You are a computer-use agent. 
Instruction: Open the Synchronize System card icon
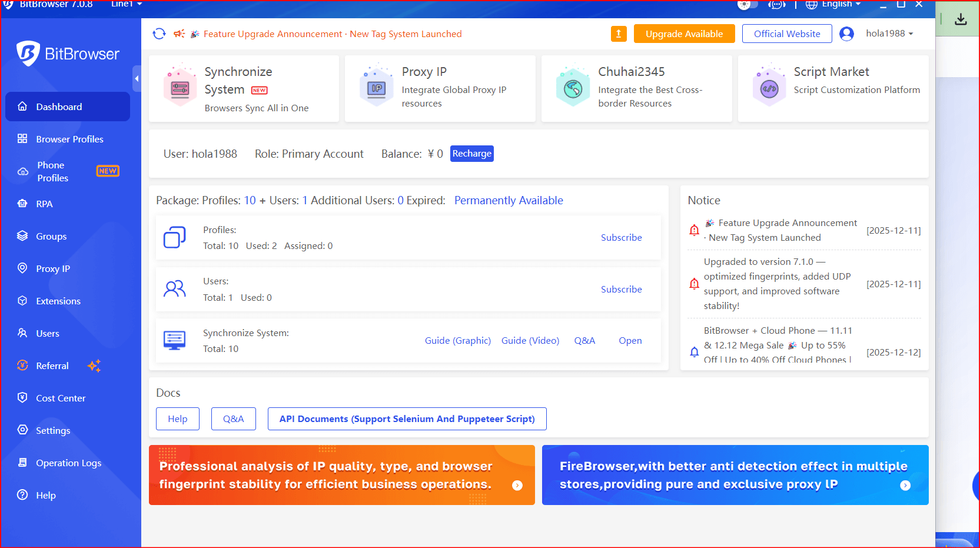[x=180, y=89]
